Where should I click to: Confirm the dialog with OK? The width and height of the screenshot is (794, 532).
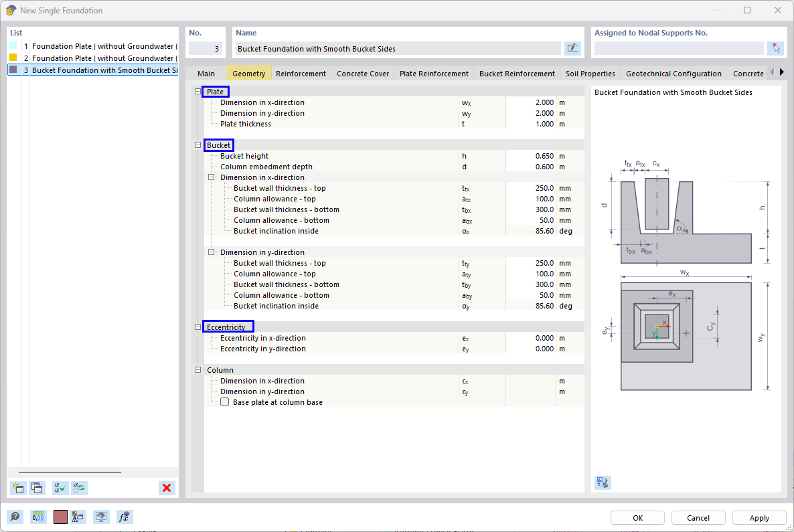tap(637, 517)
